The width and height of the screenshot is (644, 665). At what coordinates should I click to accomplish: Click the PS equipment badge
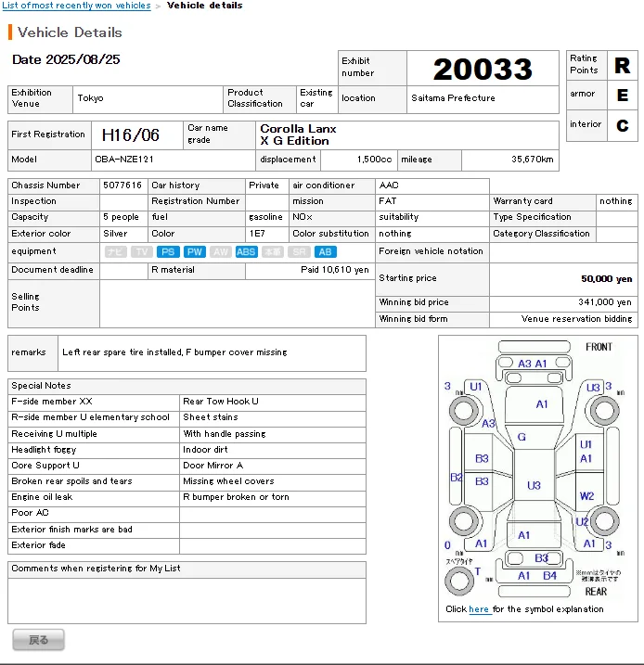167,252
